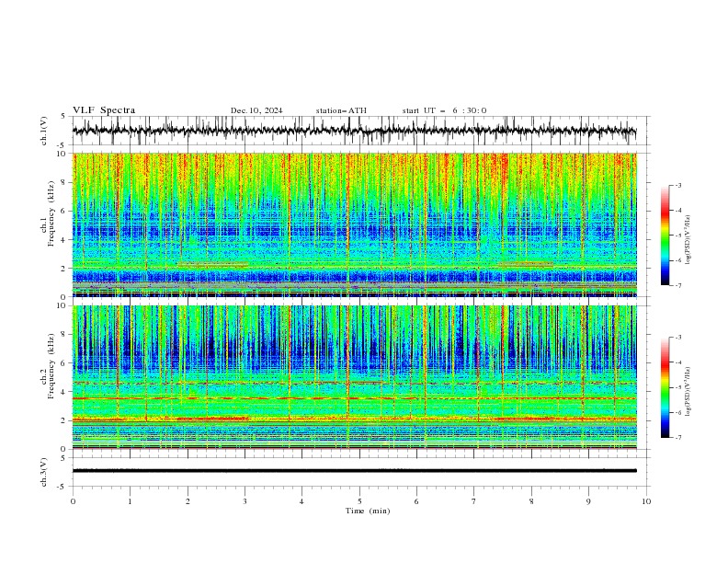Click the "-6" tick on ch.2 colorbar
This screenshot has width=728, height=563.
click(x=677, y=412)
